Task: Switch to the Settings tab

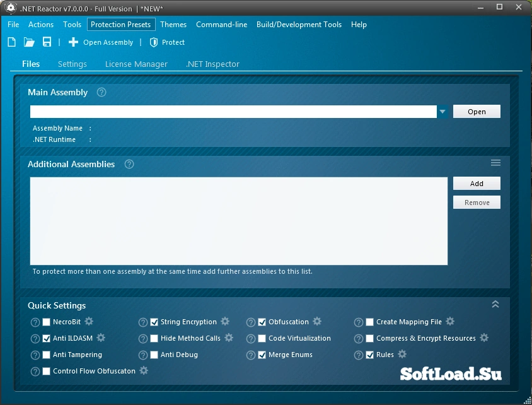Action: [72, 64]
